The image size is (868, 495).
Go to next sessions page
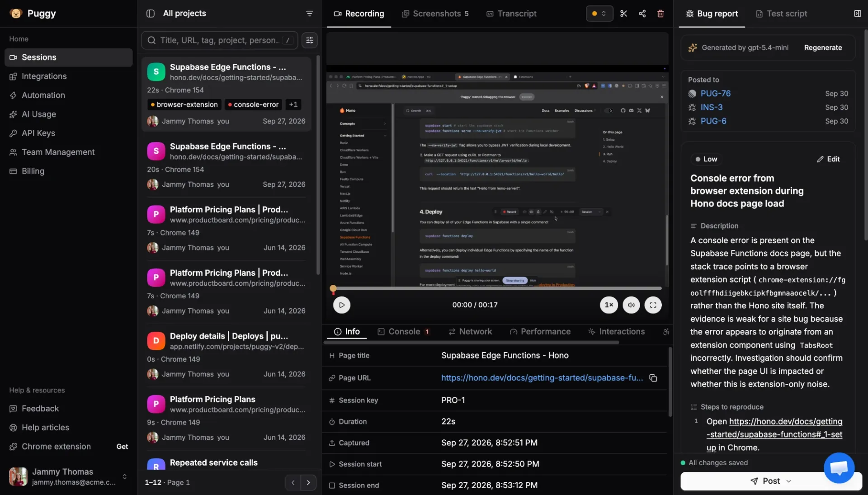(308, 483)
